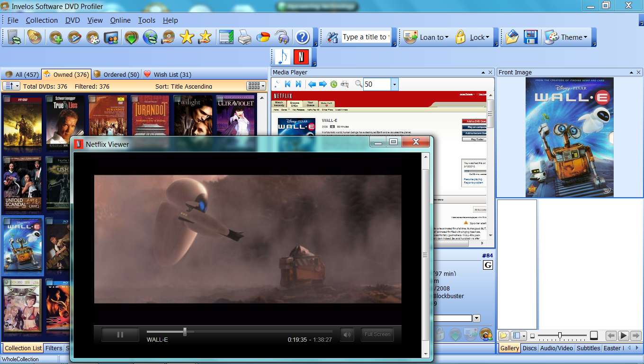Click the Media Player previous track icon
The height and width of the screenshot is (364, 644).
pyautogui.click(x=287, y=84)
